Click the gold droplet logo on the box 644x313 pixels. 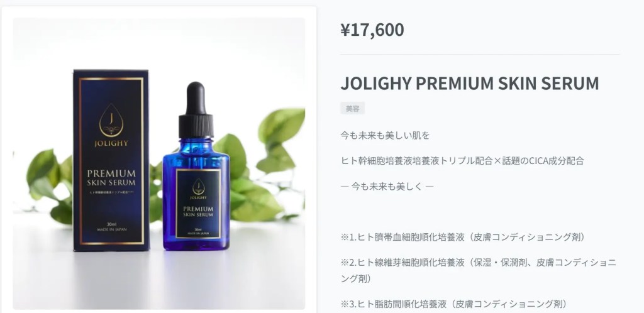[111, 120]
